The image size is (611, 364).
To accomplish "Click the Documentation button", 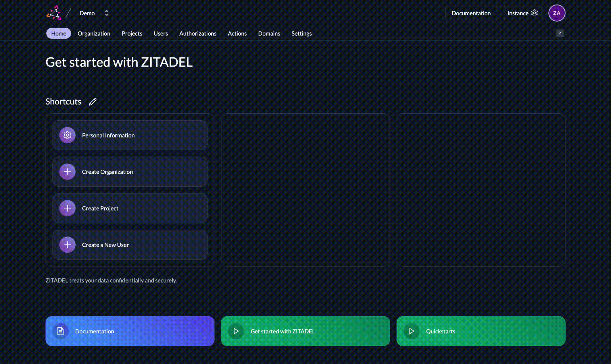I will pyautogui.click(x=471, y=13).
